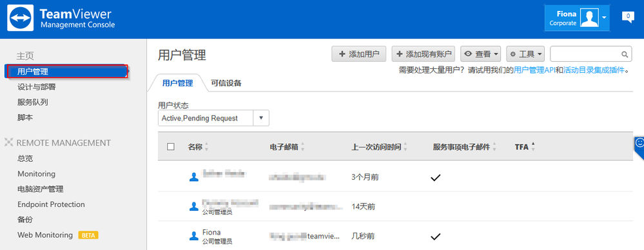Click the Remote Management section icon
Image resolution: width=644 pixels, height=250 pixels.
click(x=9, y=142)
